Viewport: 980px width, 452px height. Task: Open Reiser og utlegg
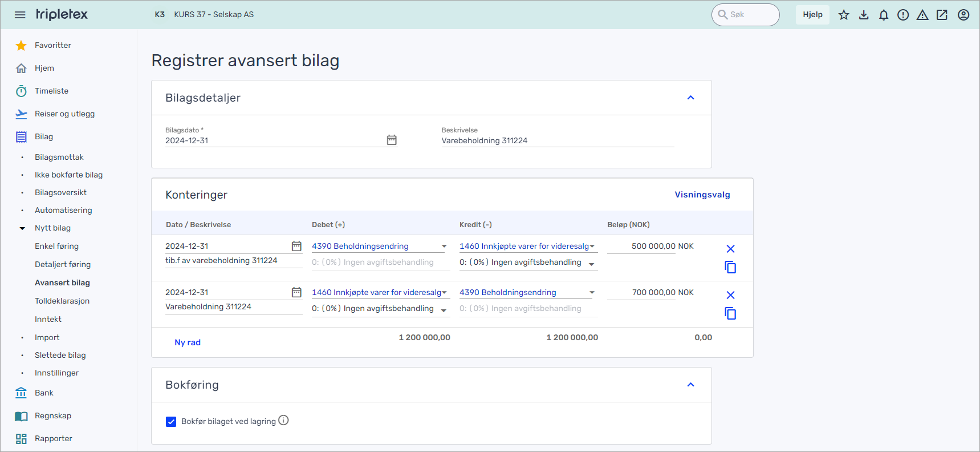coord(64,114)
